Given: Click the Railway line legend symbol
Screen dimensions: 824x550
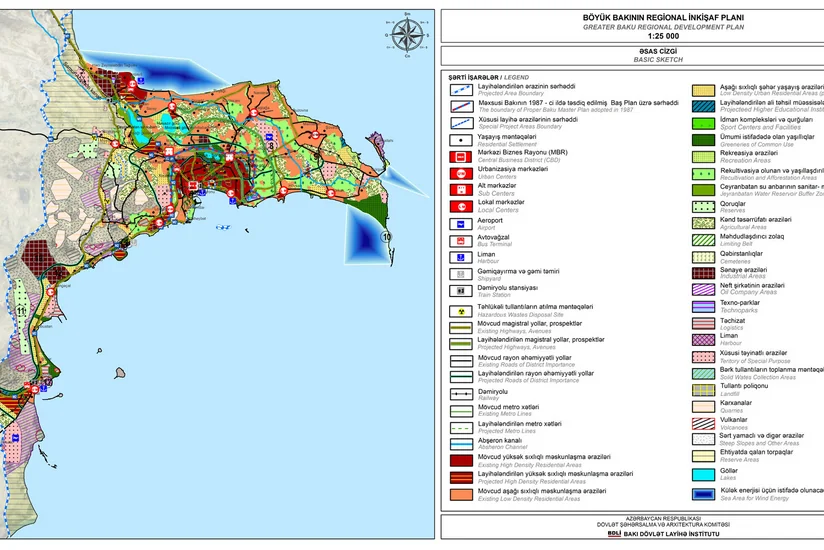Looking at the screenshot, I should (x=461, y=394).
